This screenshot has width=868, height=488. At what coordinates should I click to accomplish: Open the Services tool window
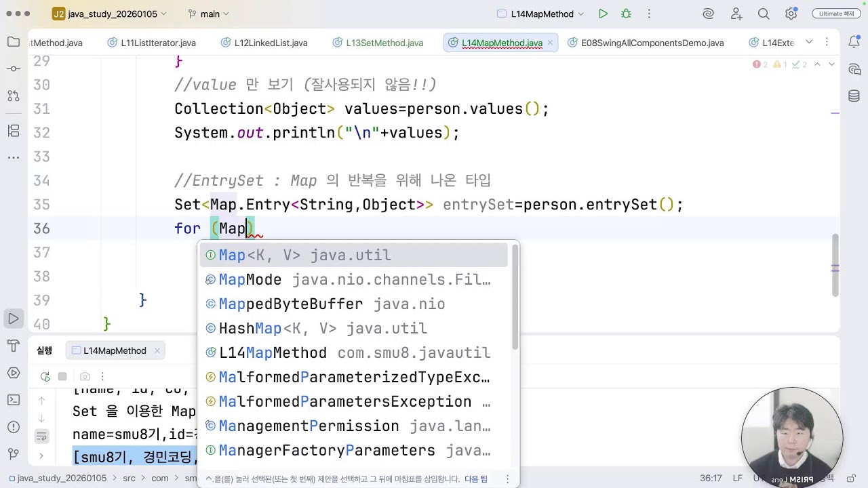tap(14, 373)
